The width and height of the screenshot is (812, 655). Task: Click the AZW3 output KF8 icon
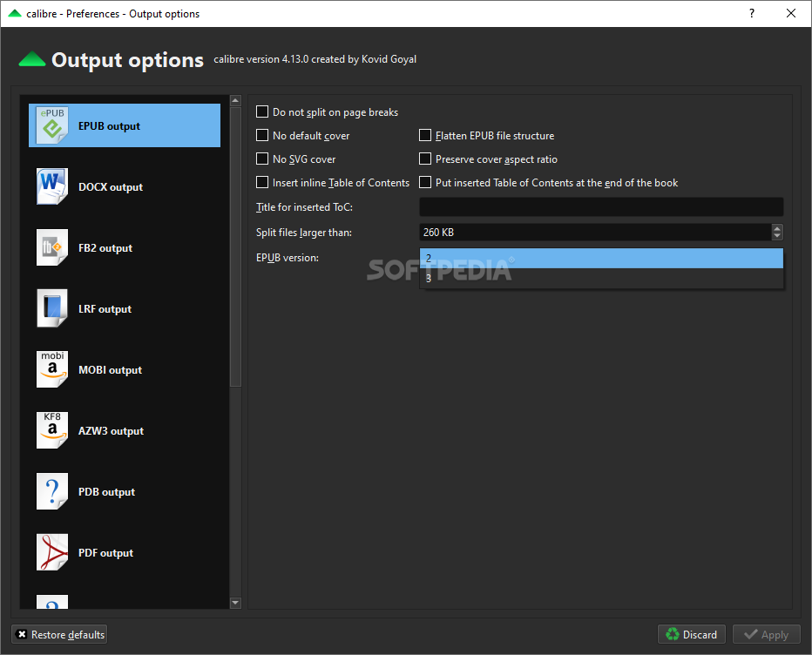pyautogui.click(x=52, y=430)
